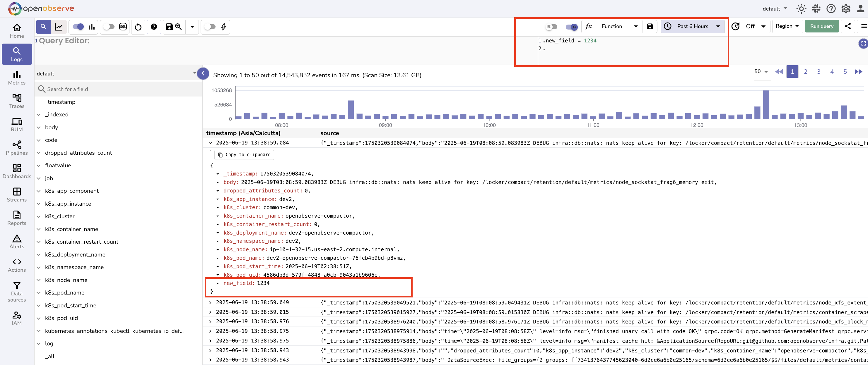The width and height of the screenshot is (868, 365).
Task: Go to results page 3
Action: 819,72
